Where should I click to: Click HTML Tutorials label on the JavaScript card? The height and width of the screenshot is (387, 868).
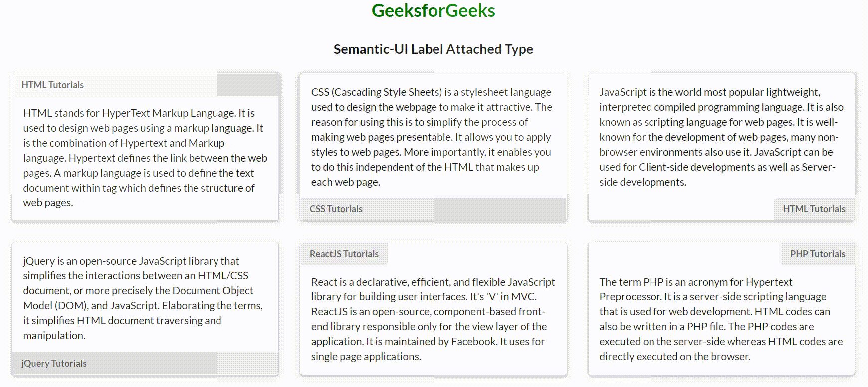tap(814, 209)
